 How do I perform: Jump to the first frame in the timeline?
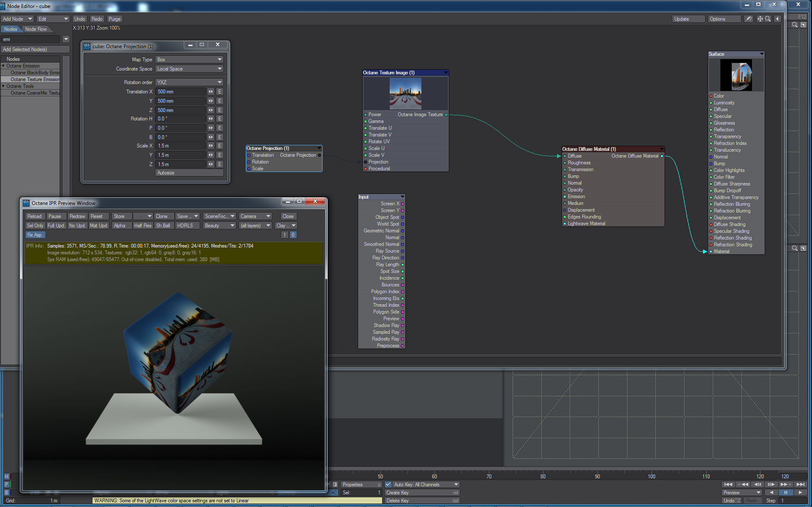coord(728,485)
